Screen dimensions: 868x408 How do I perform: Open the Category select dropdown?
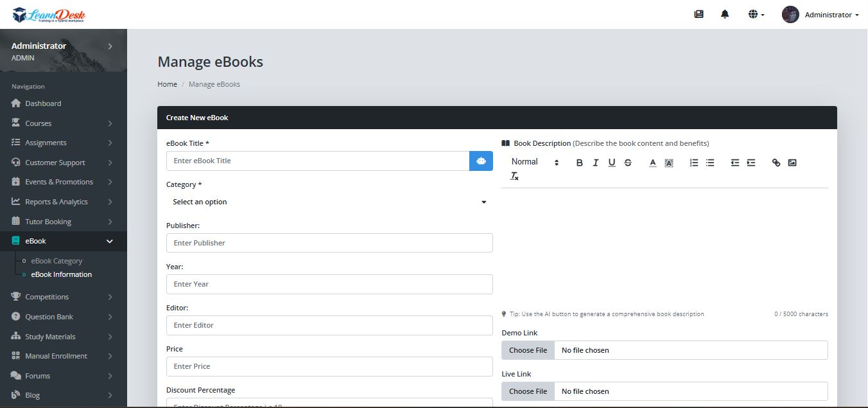pyautogui.click(x=329, y=202)
